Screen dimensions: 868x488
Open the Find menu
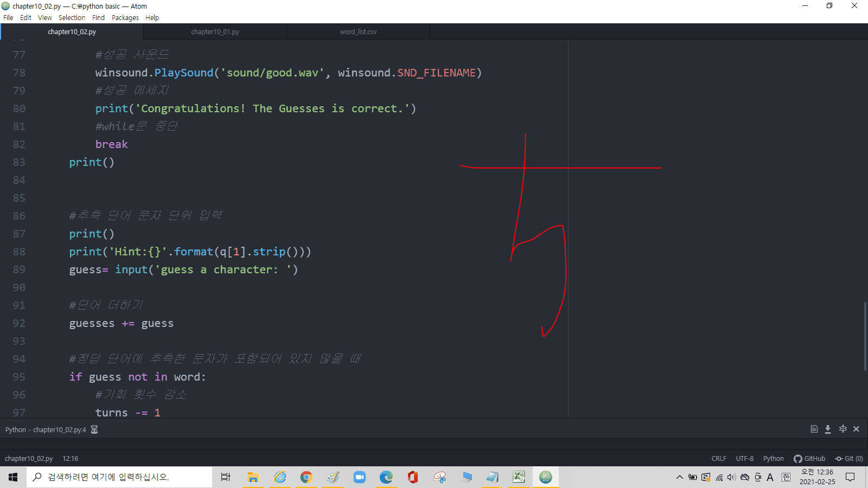(98, 18)
